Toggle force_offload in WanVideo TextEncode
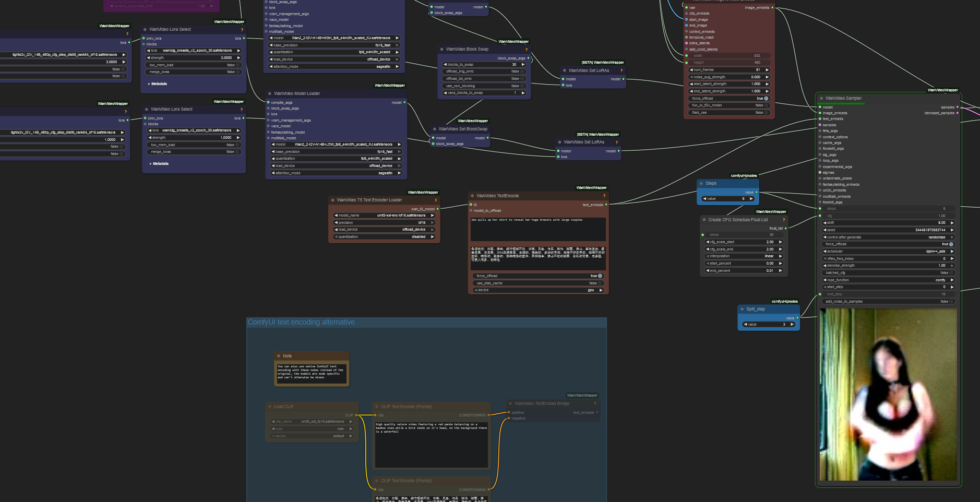Viewport: 980px width, 502px height. click(538, 276)
